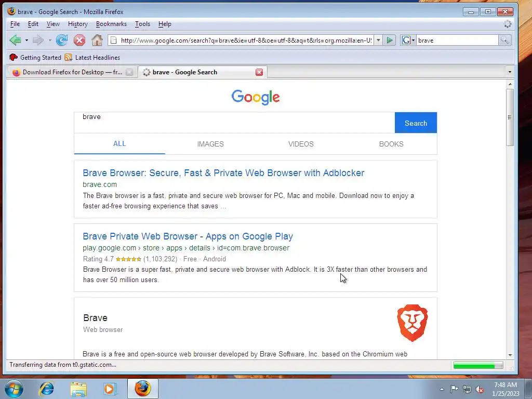Open the list all tabs dropdown
The width and height of the screenshot is (532, 399).
510,72
